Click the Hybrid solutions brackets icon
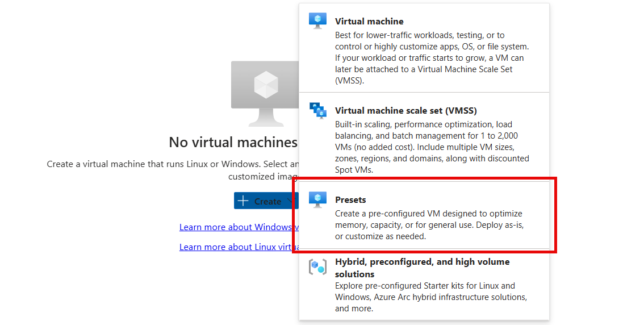Viewport: 644px width, 325px height. point(317,266)
